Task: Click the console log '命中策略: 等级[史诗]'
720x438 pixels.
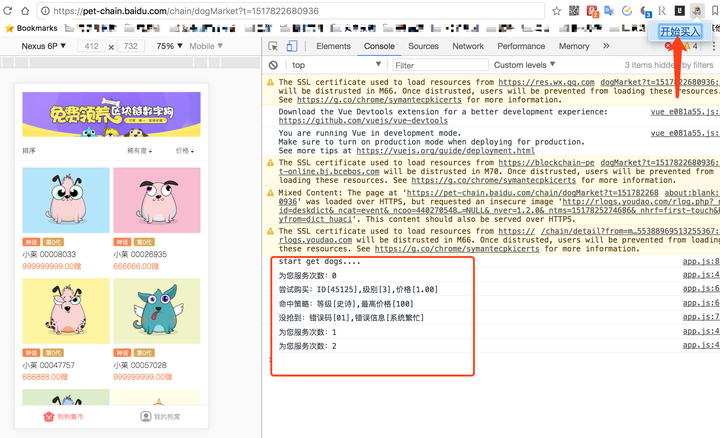Action: (346, 304)
